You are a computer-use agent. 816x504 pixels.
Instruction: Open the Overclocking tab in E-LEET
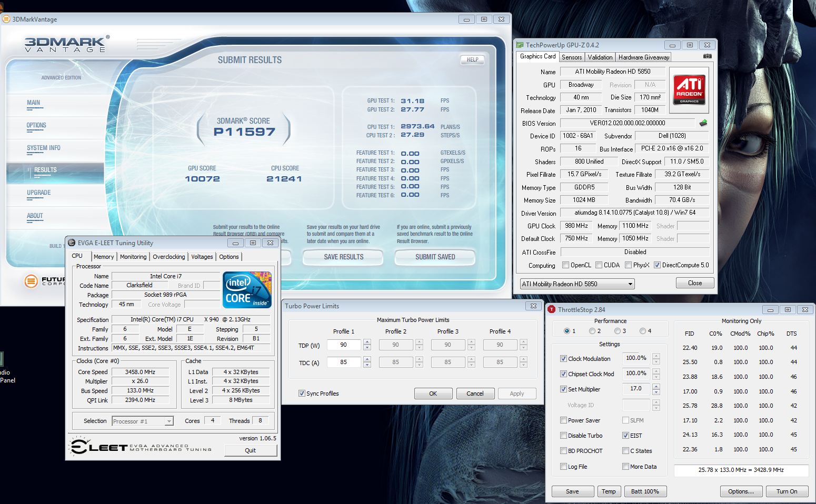tap(169, 257)
